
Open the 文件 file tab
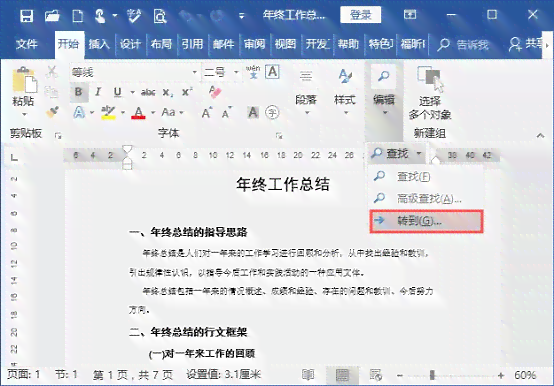tap(27, 44)
